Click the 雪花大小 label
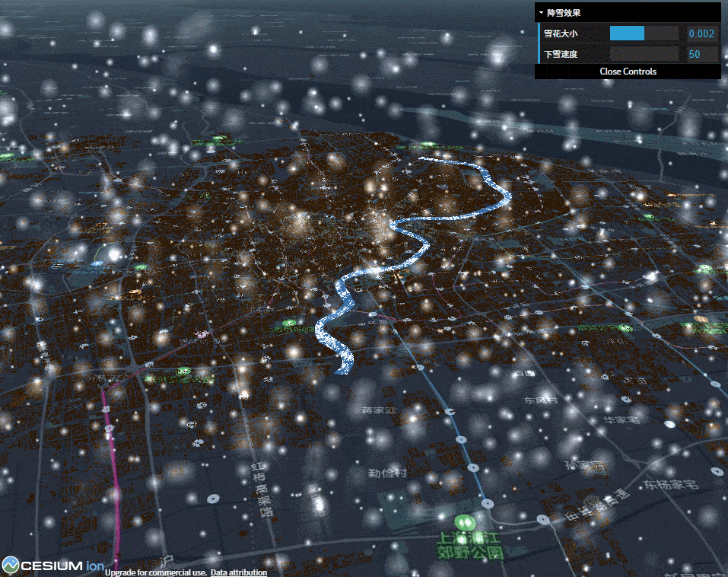The height and width of the screenshot is (577, 728). (x=561, y=33)
